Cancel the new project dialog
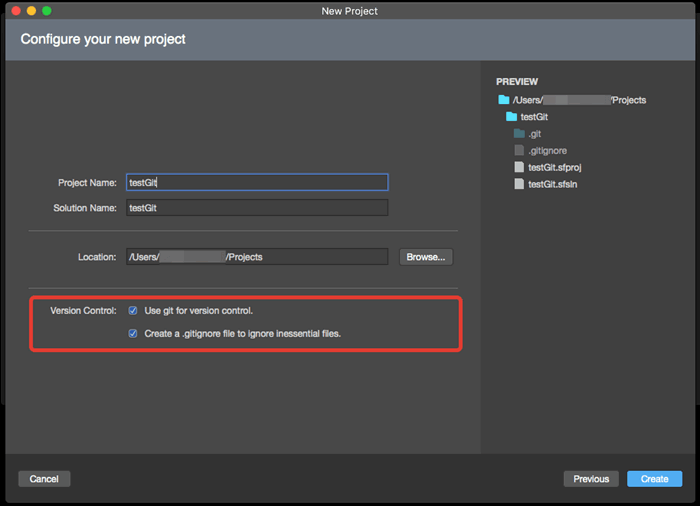Screen dimensions: 700x507 coord(44,478)
